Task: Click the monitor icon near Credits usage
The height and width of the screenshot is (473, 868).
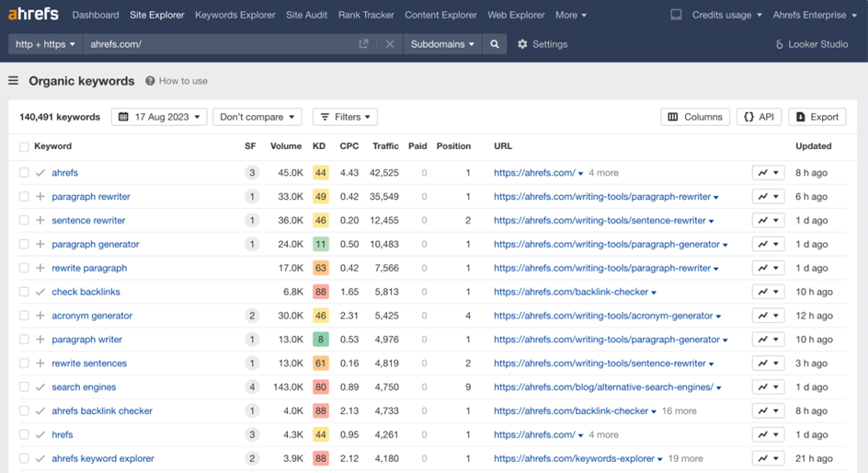Action: [x=676, y=15]
